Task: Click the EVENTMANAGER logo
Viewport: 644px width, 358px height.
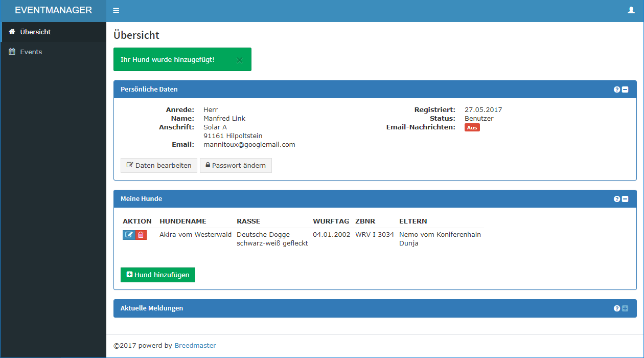Action: tap(53, 10)
